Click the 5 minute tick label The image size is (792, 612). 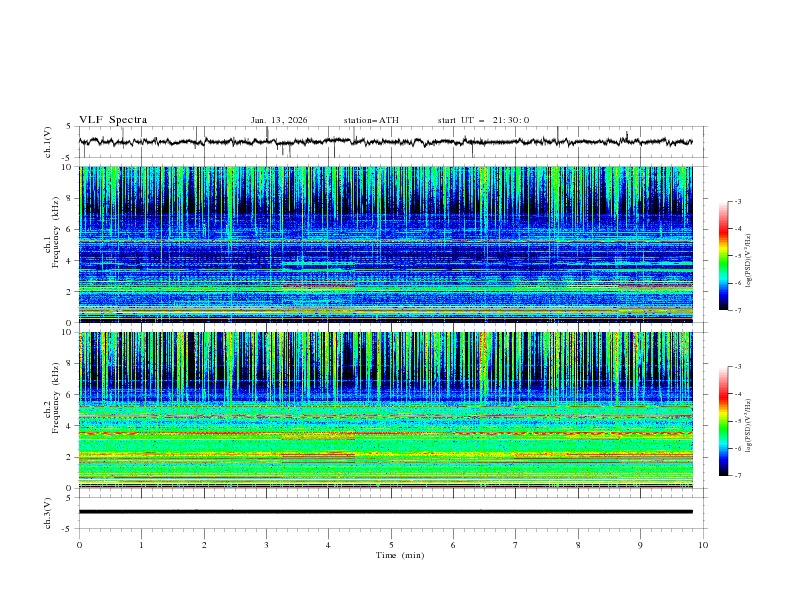point(391,545)
